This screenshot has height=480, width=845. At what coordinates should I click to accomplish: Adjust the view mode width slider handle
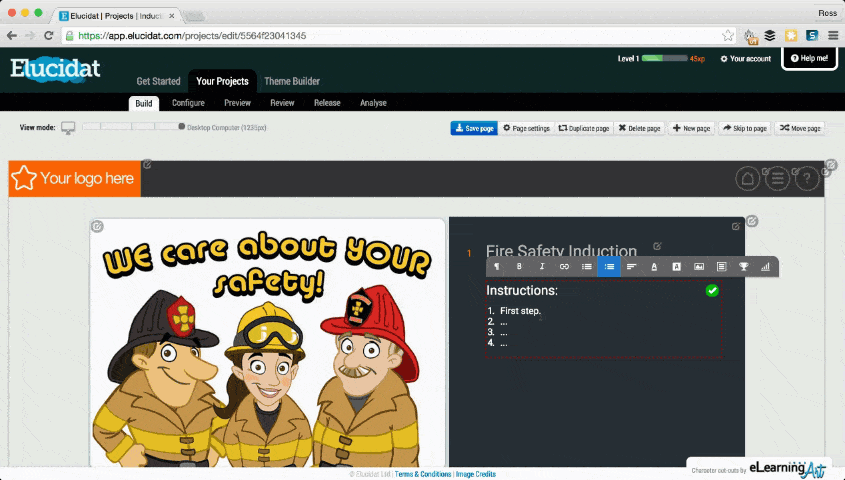coord(182,127)
